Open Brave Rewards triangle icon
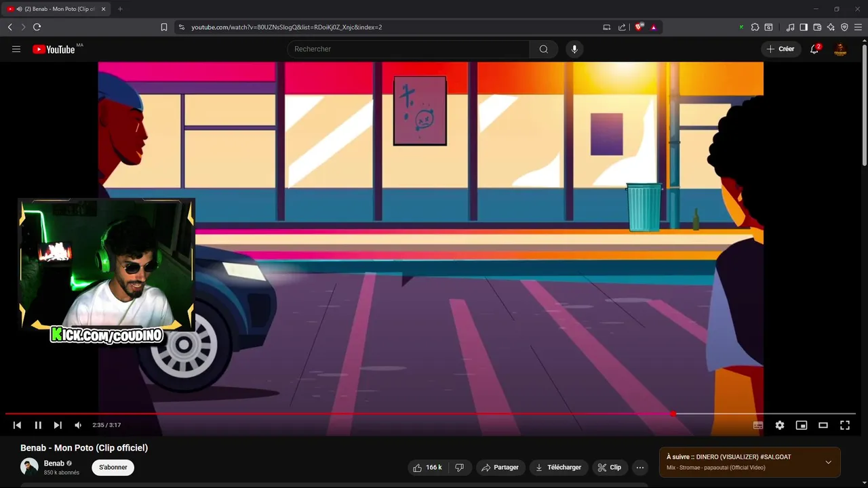The height and width of the screenshot is (488, 868). tap(654, 27)
